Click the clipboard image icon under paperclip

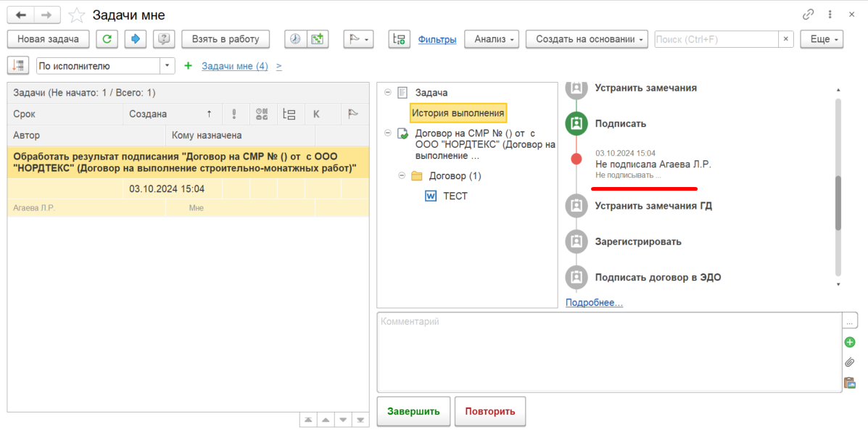850,382
